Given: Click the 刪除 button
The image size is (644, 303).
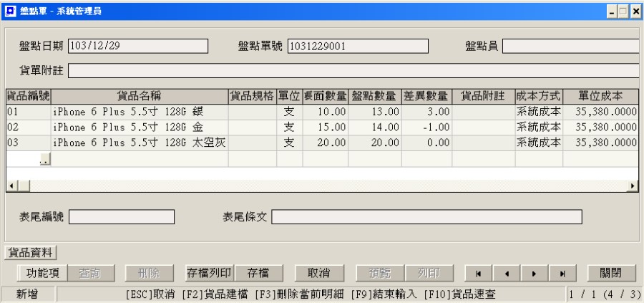Looking at the screenshot, I should (x=149, y=274).
